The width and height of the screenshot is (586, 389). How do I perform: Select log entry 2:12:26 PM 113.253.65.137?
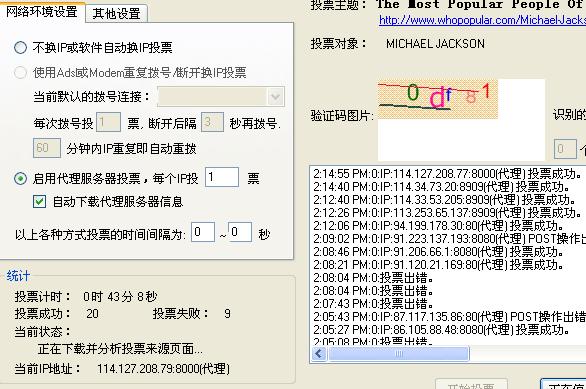tap(448, 213)
